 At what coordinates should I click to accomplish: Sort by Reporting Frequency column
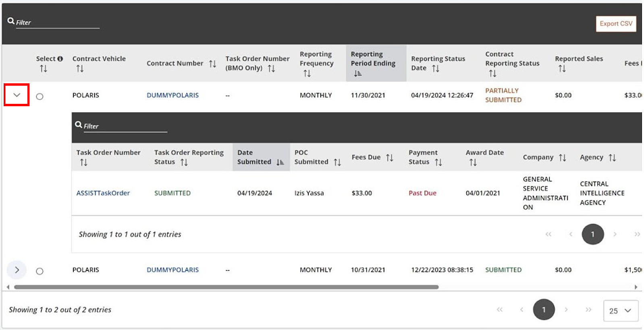(x=307, y=73)
